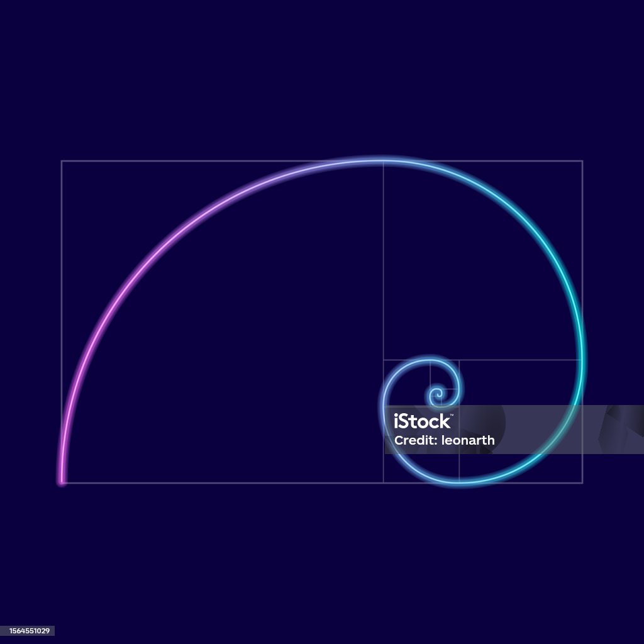Click the trademark symbol beside iStock
This screenshot has height=644, width=644.
pos(452,415)
